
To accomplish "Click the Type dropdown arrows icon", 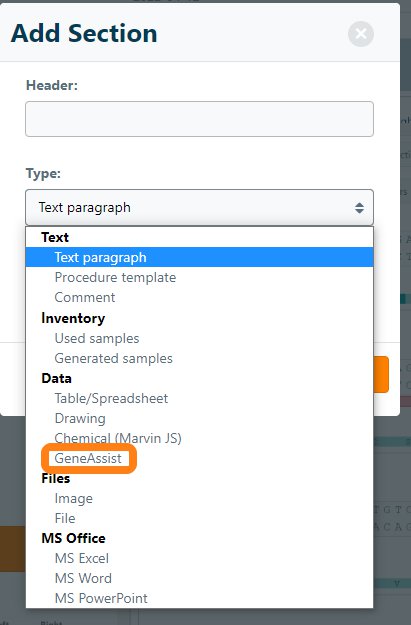I will tap(359, 208).
